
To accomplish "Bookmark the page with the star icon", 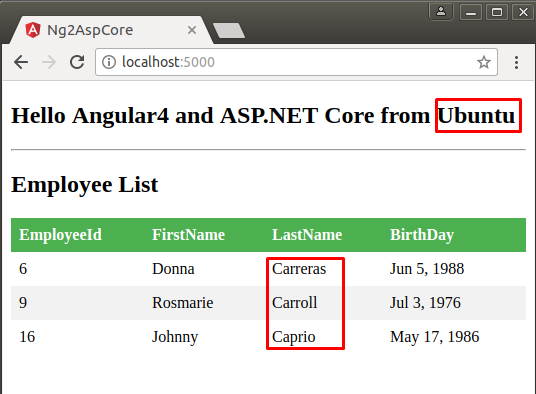I will point(484,62).
